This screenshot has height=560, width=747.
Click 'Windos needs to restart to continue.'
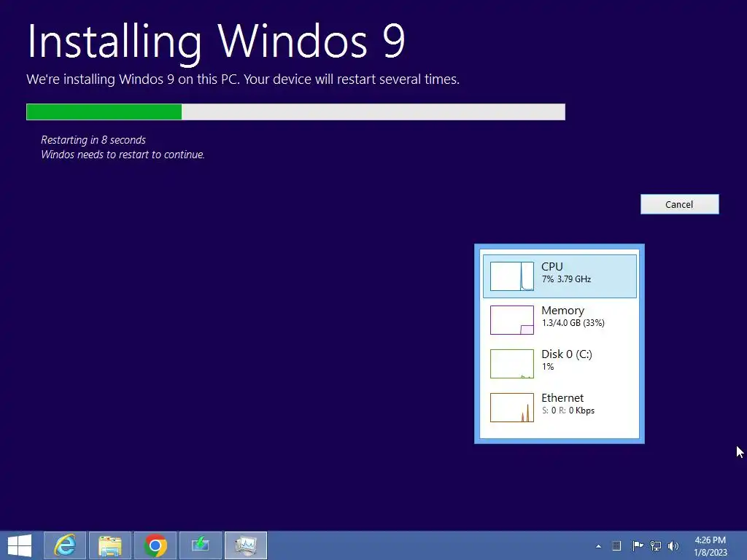pos(123,155)
